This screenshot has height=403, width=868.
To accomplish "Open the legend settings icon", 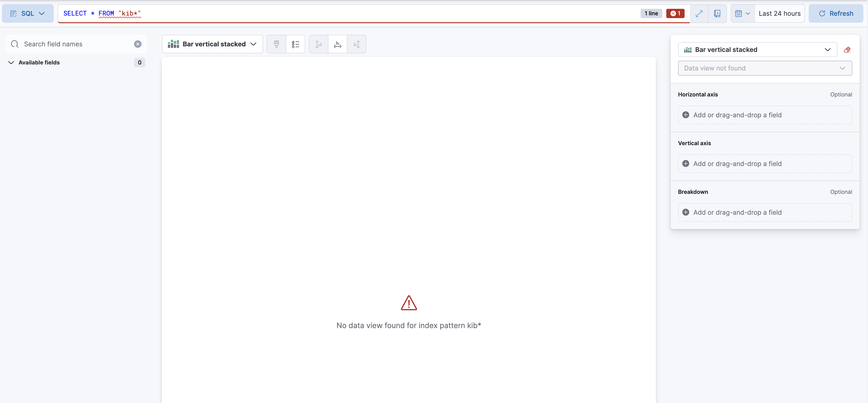I will [x=296, y=44].
